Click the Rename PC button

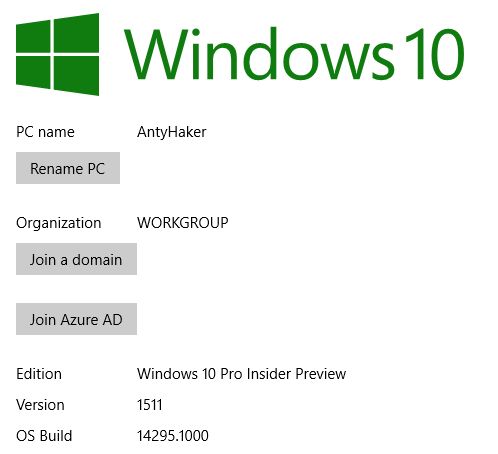point(68,168)
